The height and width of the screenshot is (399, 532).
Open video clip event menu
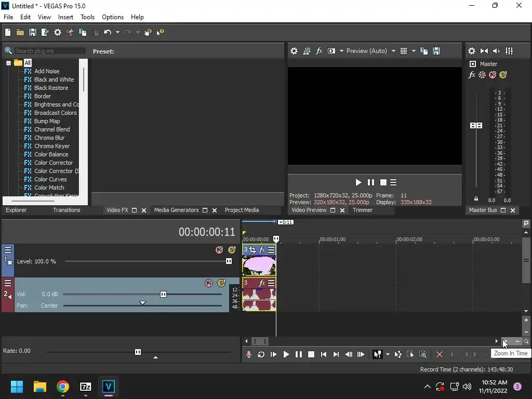pyautogui.click(x=271, y=250)
